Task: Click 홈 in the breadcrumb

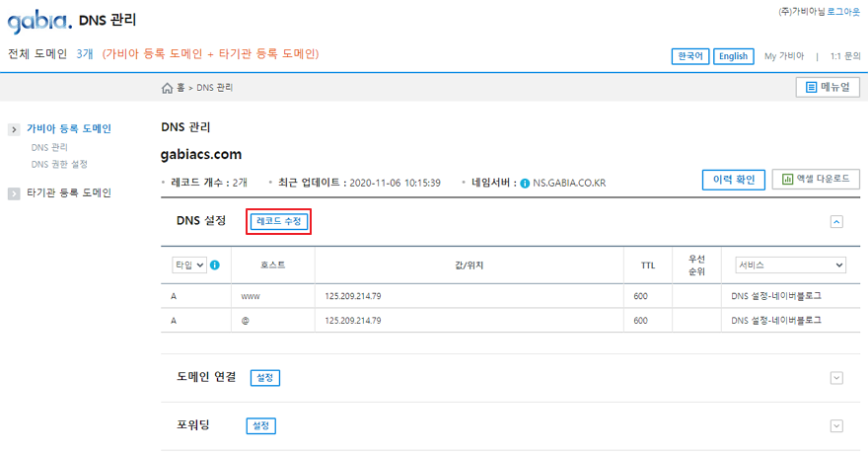Action: click(181, 88)
